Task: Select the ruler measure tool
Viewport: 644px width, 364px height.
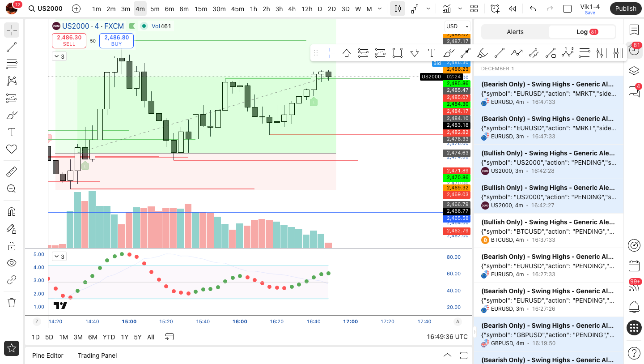Action: [x=12, y=172]
